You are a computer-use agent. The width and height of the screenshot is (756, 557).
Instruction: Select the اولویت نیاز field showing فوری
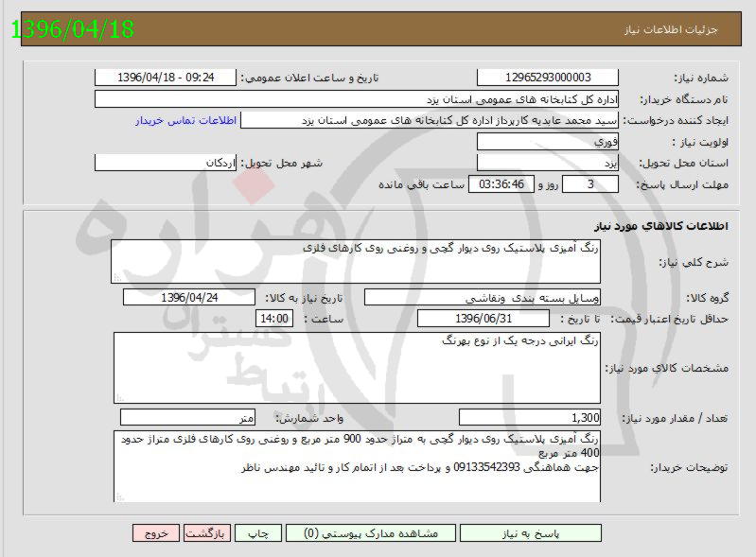tap(548, 142)
